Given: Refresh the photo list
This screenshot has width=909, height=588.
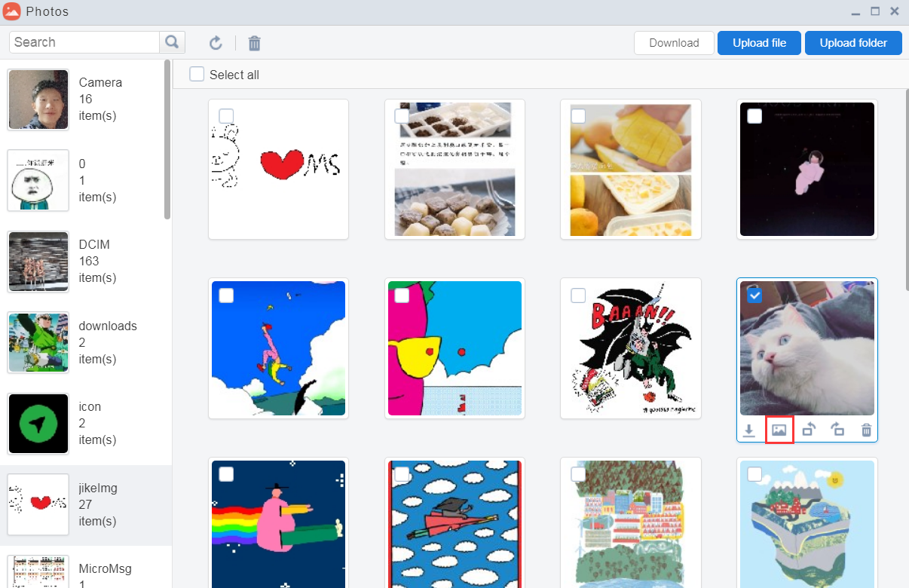Looking at the screenshot, I should point(216,43).
